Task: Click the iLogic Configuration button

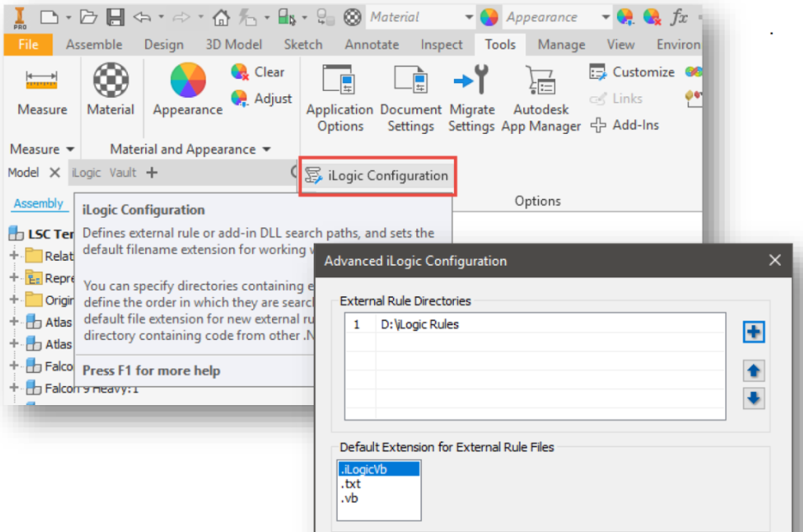Action: click(x=377, y=176)
